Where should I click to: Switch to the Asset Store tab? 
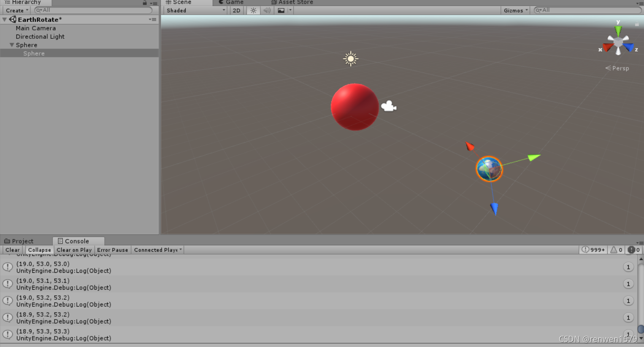coord(292,3)
